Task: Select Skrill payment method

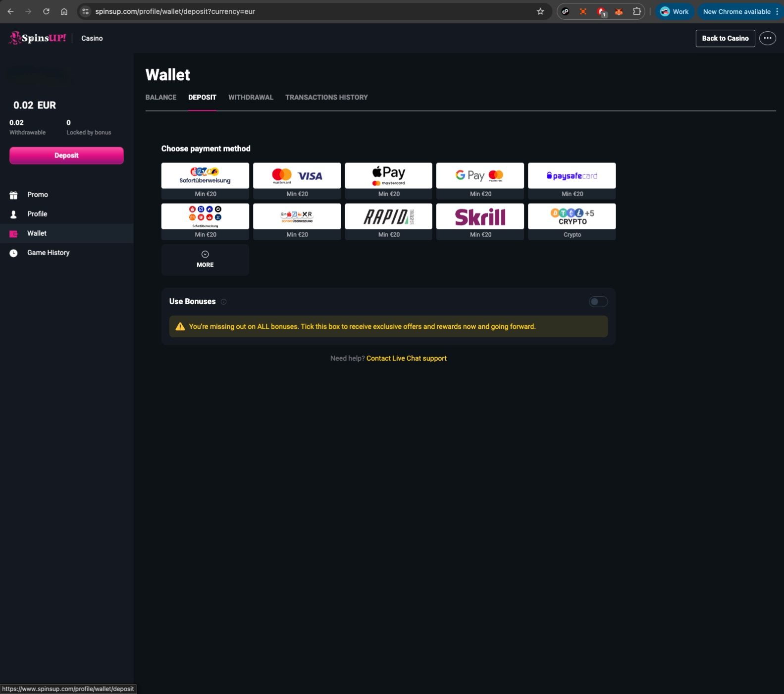Action: pos(480,221)
